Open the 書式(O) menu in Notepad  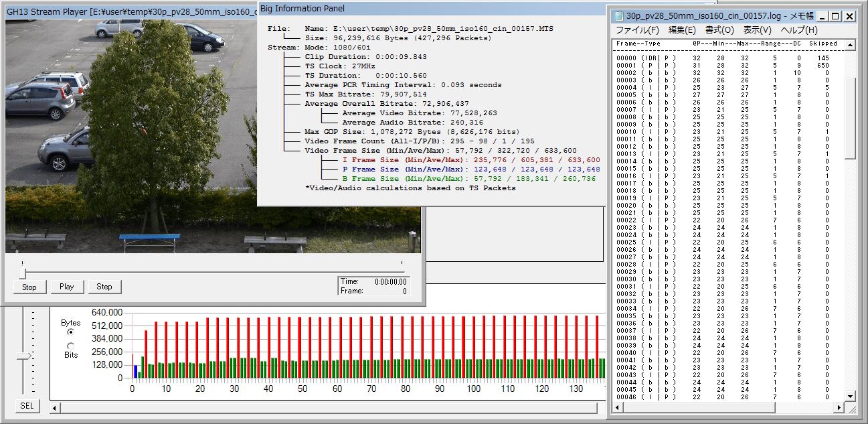[719, 30]
